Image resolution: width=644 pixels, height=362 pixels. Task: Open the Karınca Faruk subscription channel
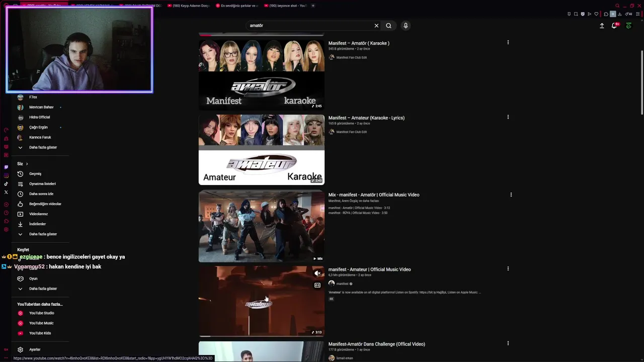(x=40, y=137)
